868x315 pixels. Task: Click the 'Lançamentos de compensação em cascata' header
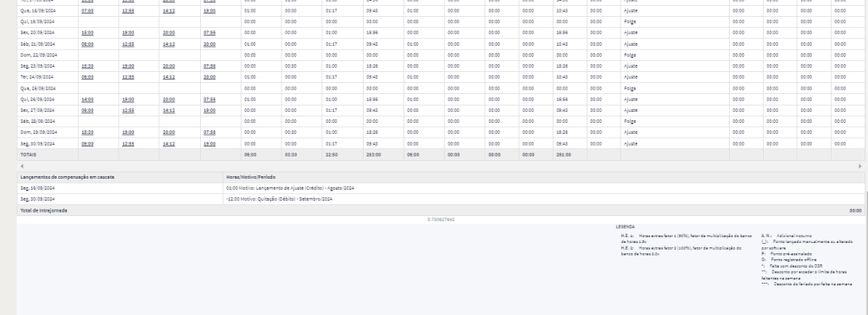(68, 177)
